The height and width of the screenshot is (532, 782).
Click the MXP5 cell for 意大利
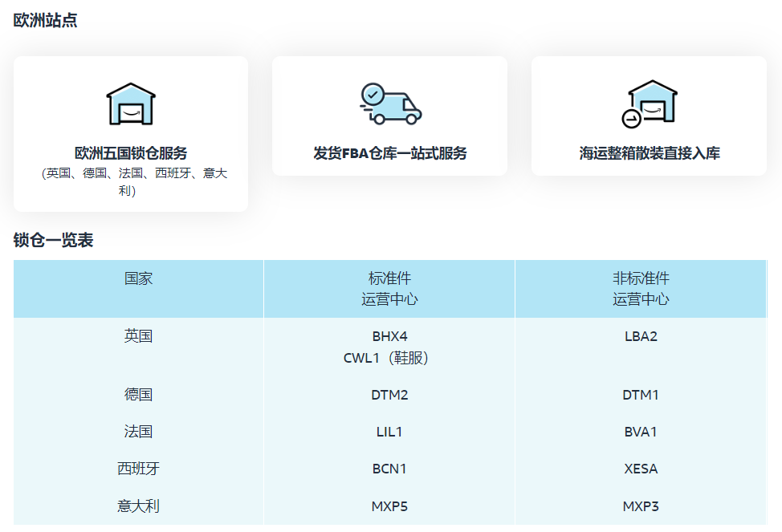coord(390,505)
